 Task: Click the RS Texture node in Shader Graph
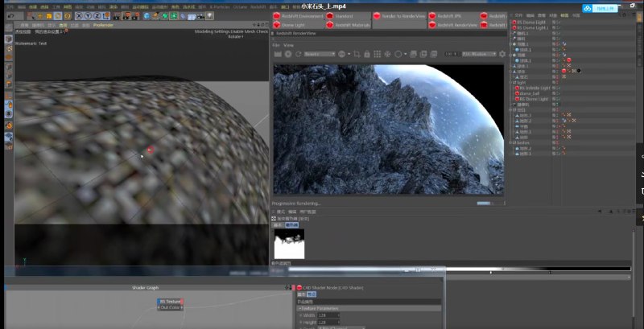(170, 302)
